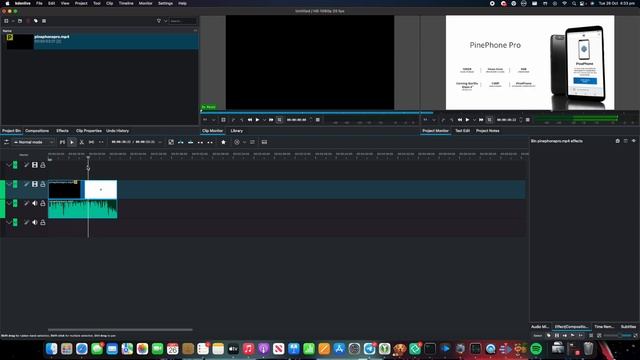This screenshot has width=640, height=360.
Task: Open the Normal mode edit dropdown
Action: point(33,142)
